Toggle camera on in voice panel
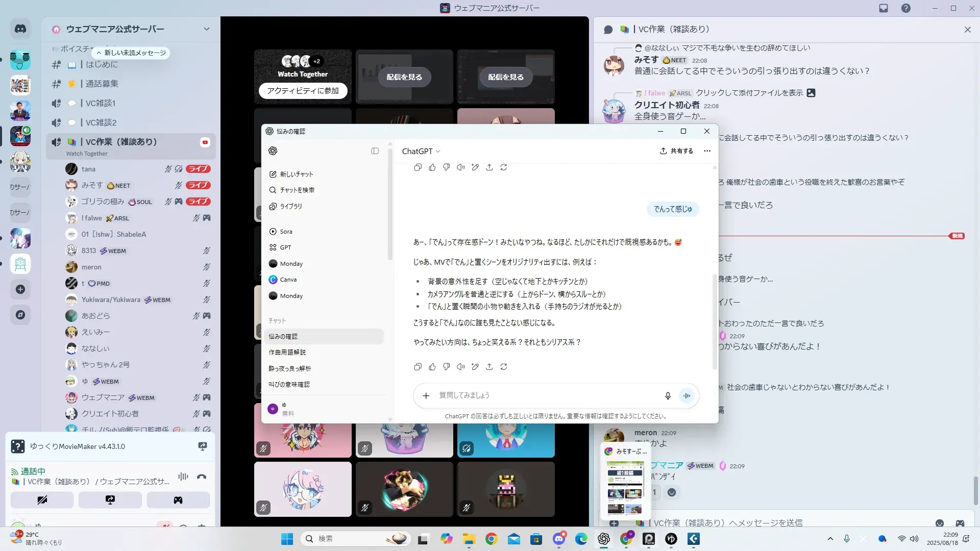Image resolution: width=980 pixels, height=551 pixels. 42,500
